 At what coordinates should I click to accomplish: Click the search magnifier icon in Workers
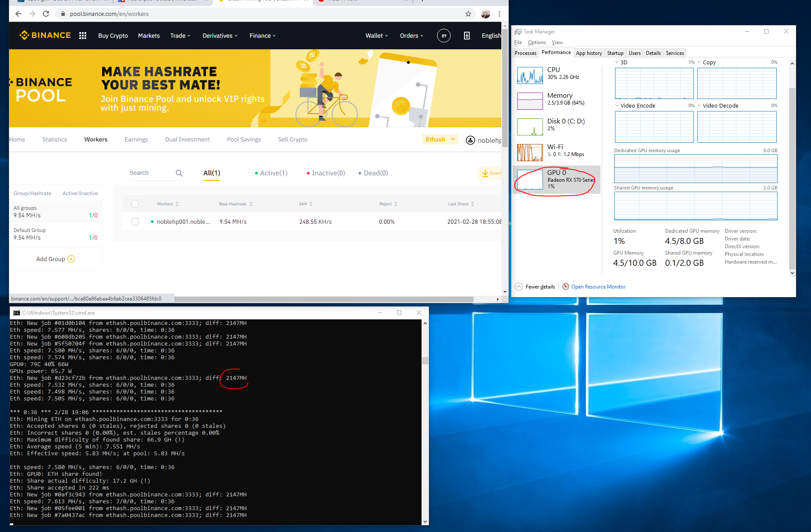click(179, 173)
